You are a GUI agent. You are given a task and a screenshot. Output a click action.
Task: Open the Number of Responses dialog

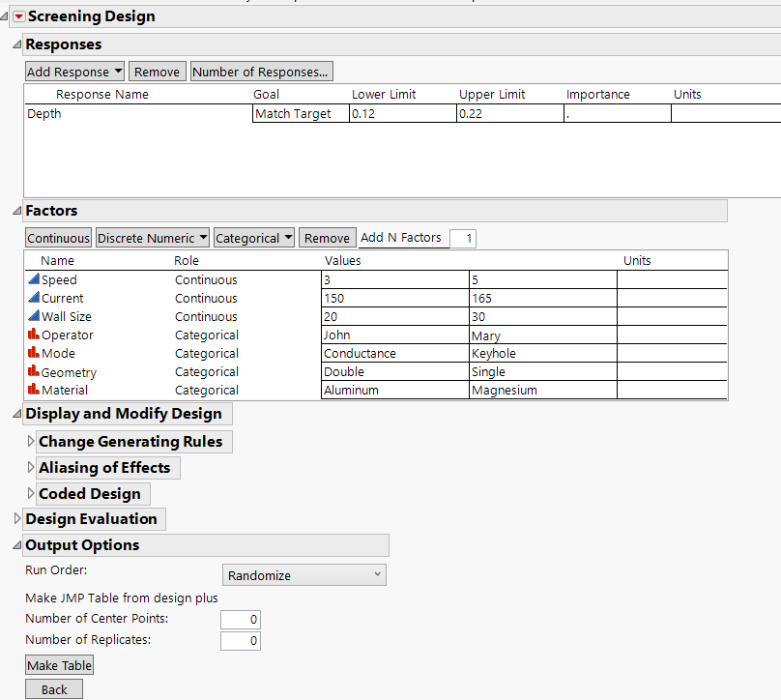coord(261,71)
